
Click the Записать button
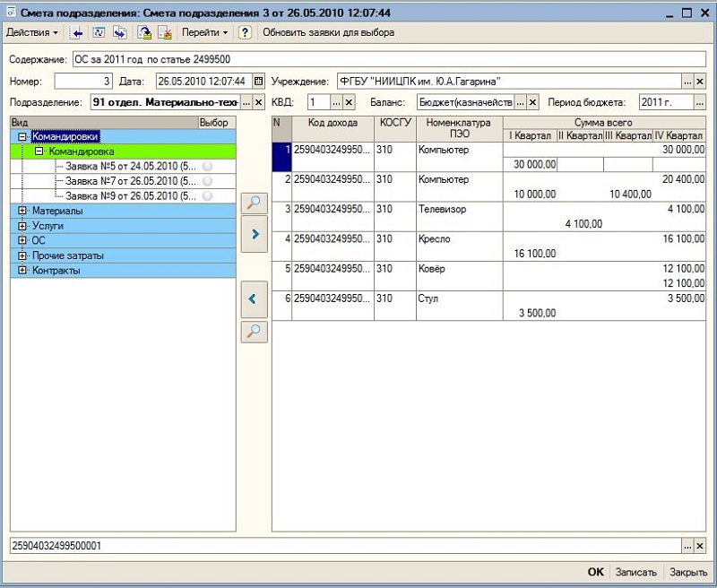(636, 572)
